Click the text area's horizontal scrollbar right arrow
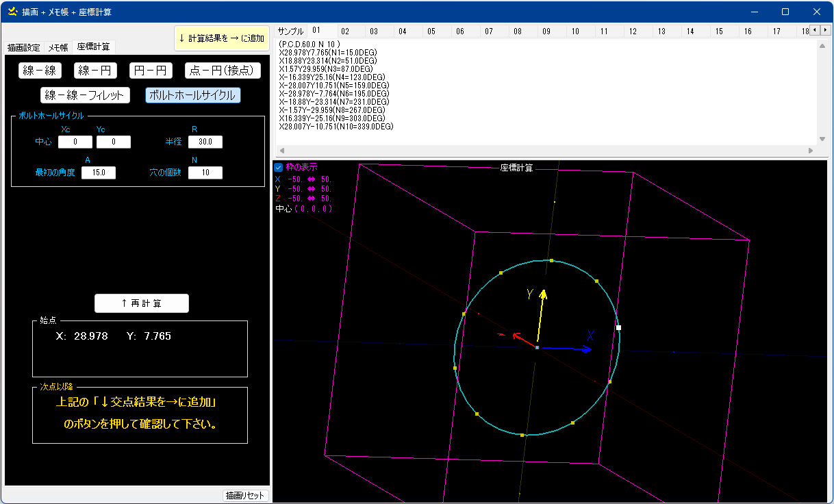This screenshot has width=834, height=504. (x=811, y=151)
